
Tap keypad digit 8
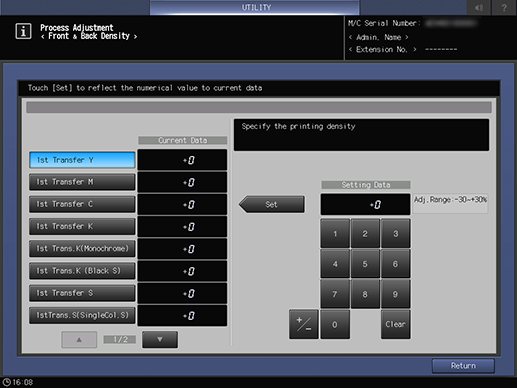[x=365, y=294]
